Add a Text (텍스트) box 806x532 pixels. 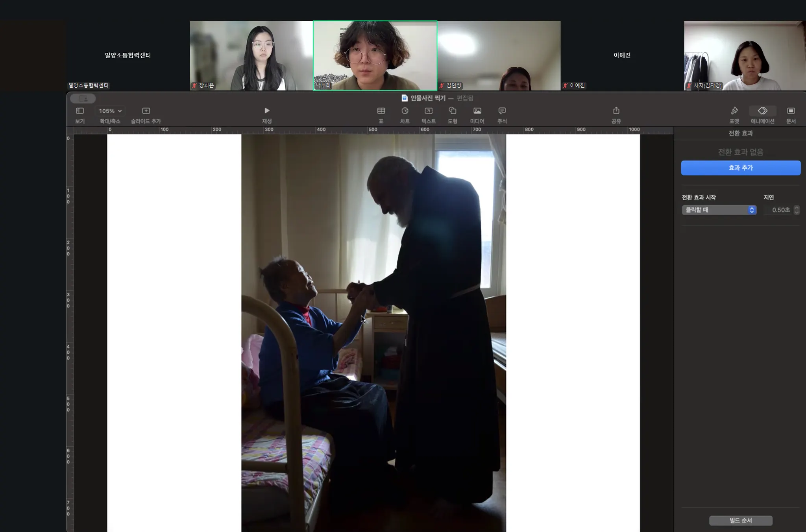[429, 111]
